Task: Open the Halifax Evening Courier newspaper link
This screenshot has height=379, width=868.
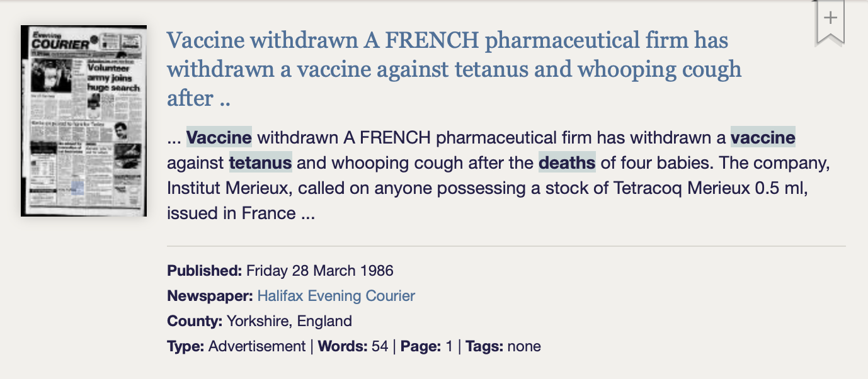Action: (x=336, y=296)
